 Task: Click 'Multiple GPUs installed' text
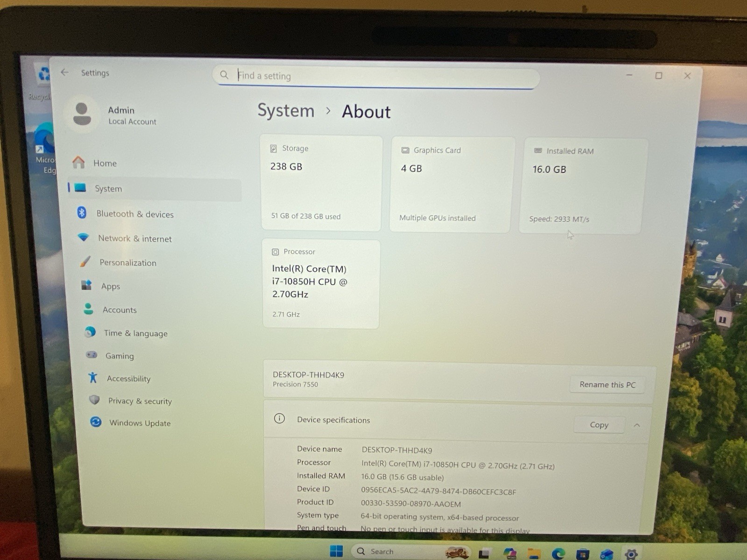[x=437, y=218]
